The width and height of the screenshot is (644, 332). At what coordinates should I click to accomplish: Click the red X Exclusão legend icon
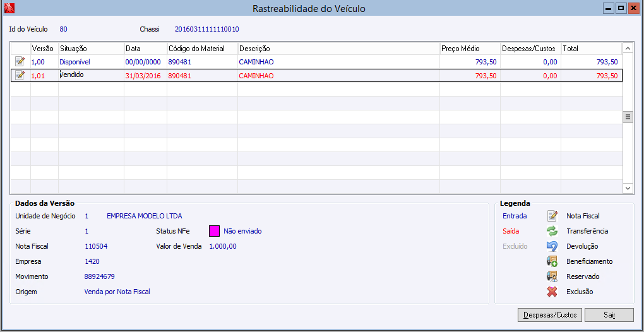552,292
